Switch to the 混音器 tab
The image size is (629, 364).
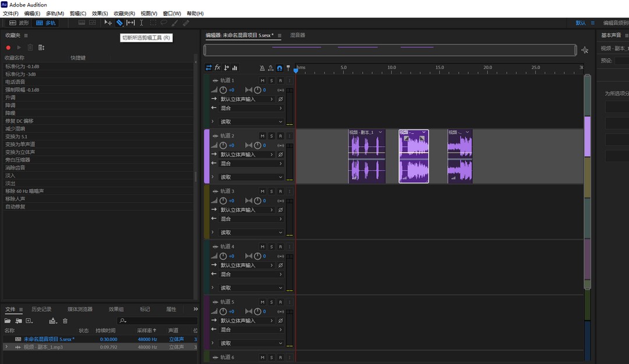(297, 35)
